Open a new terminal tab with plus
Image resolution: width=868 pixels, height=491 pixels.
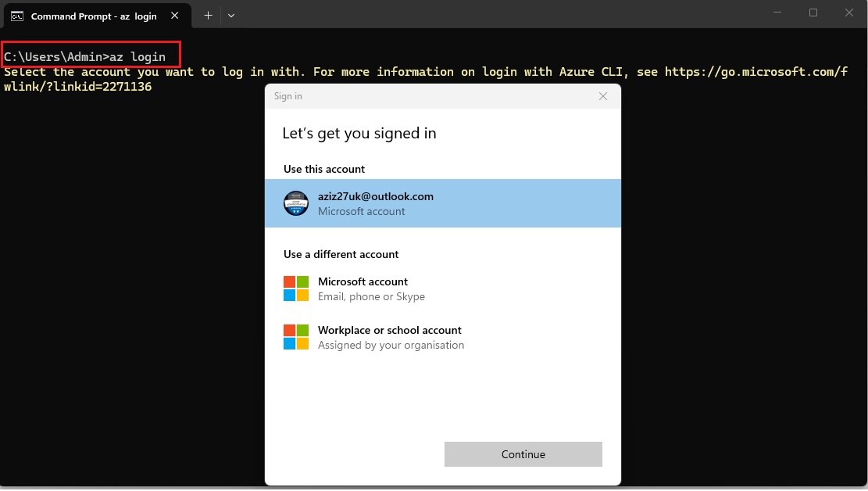[208, 16]
